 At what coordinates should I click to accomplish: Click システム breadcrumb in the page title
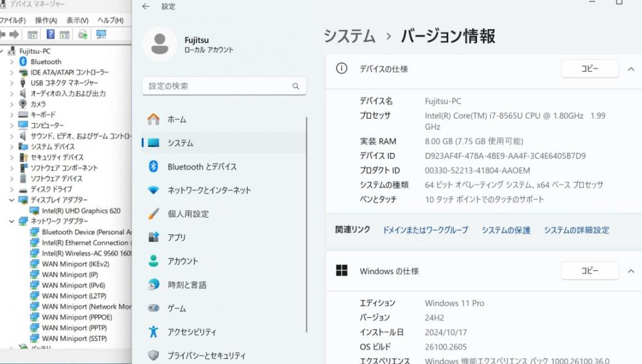[349, 36]
